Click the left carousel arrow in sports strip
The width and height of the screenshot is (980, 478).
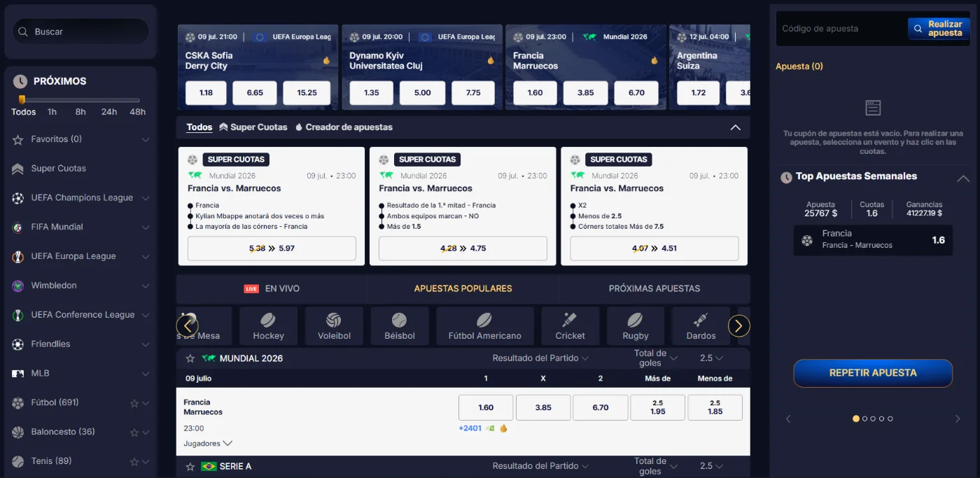187,325
